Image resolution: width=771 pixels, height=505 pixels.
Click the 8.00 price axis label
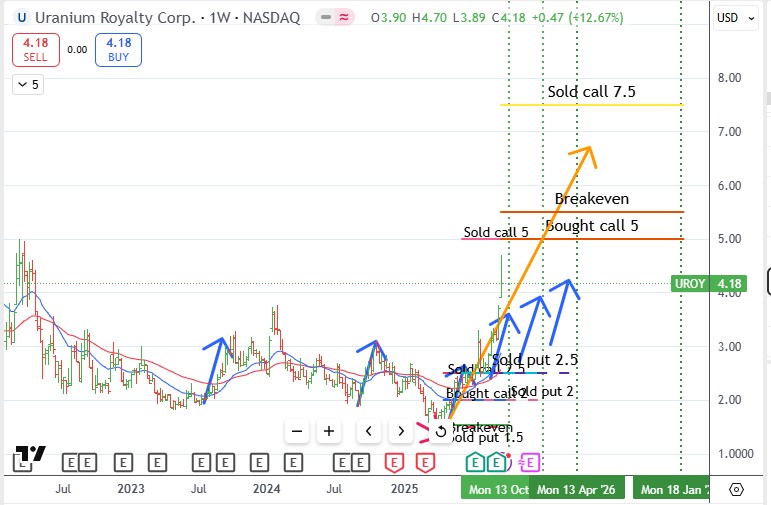(x=729, y=78)
